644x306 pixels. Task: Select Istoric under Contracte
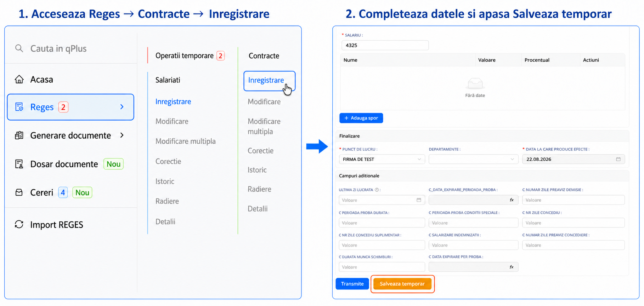(257, 170)
